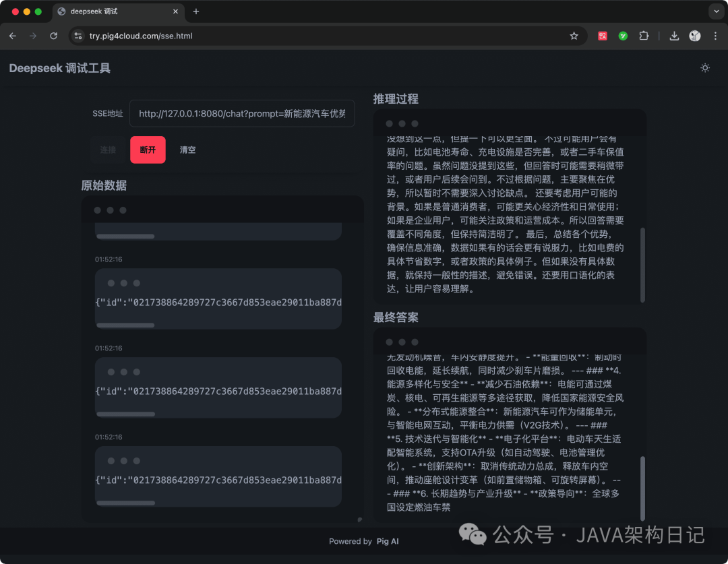Open the Extensions puzzle menu
The height and width of the screenshot is (564, 728).
point(644,36)
